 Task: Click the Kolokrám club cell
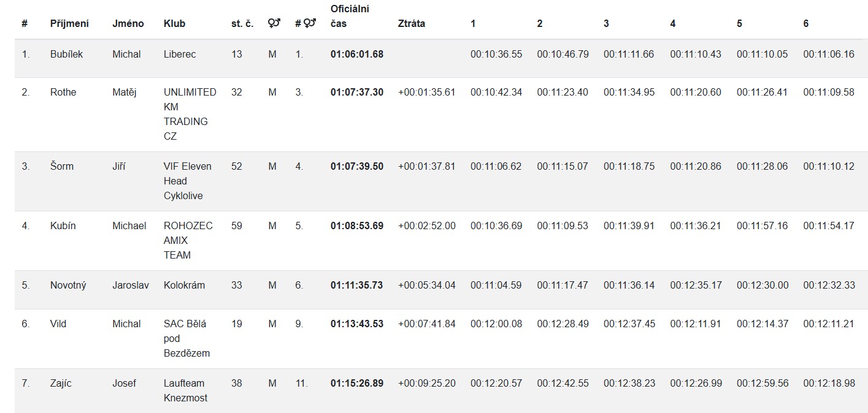tap(184, 285)
